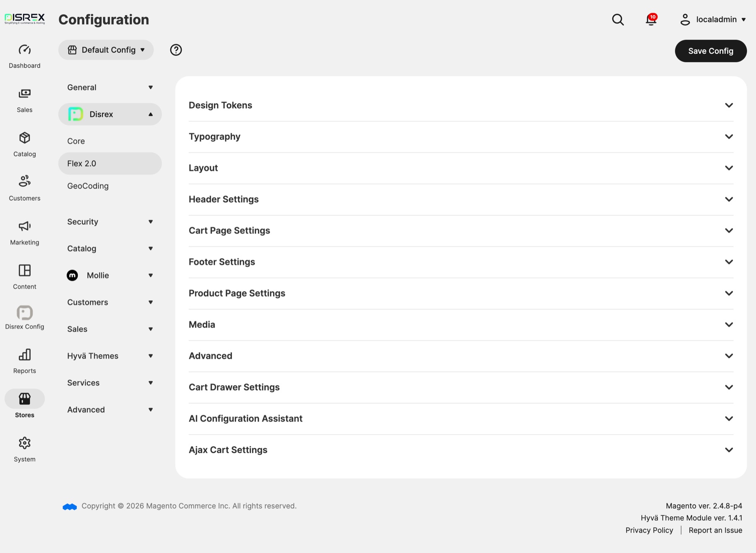Open the Privacy Policy link
Image resolution: width=756 pixels, height=553 pixels.
(649, 530)
